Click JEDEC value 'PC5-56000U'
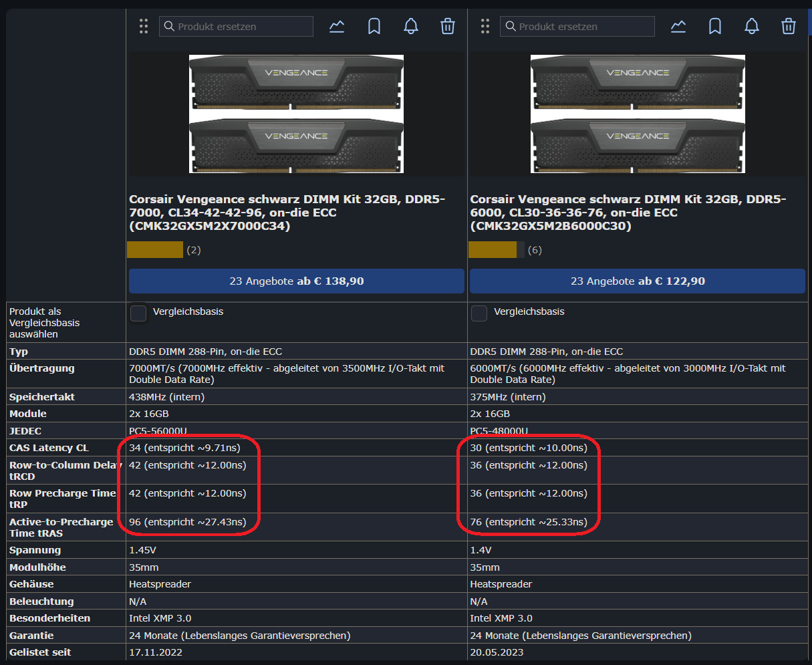 (x=158, y=430)
